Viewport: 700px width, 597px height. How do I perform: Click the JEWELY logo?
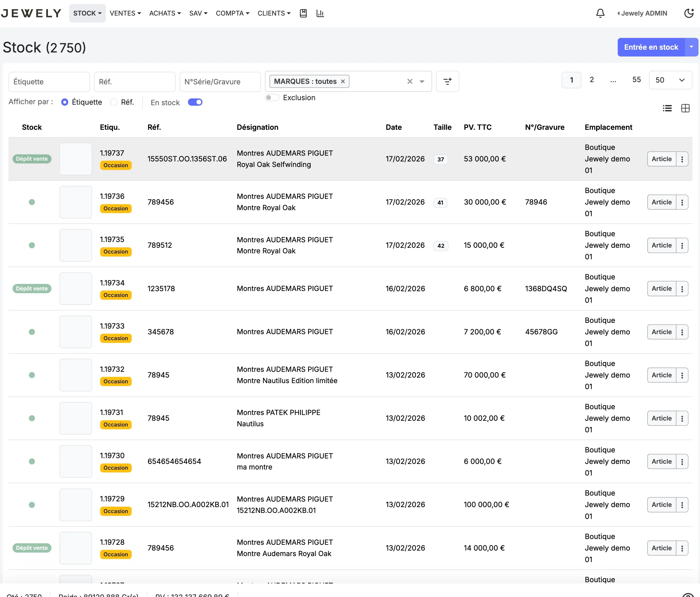click(x=31, y=13)
